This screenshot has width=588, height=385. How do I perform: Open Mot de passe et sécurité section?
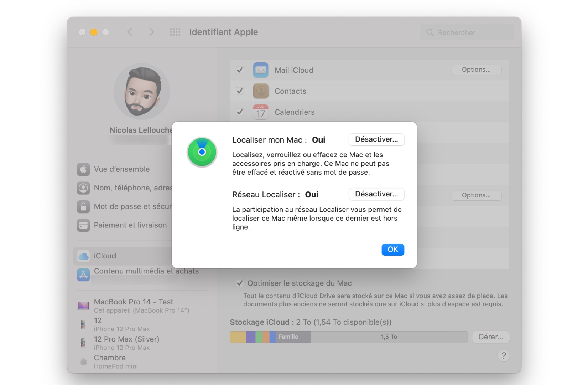click(x=124, y=206)
